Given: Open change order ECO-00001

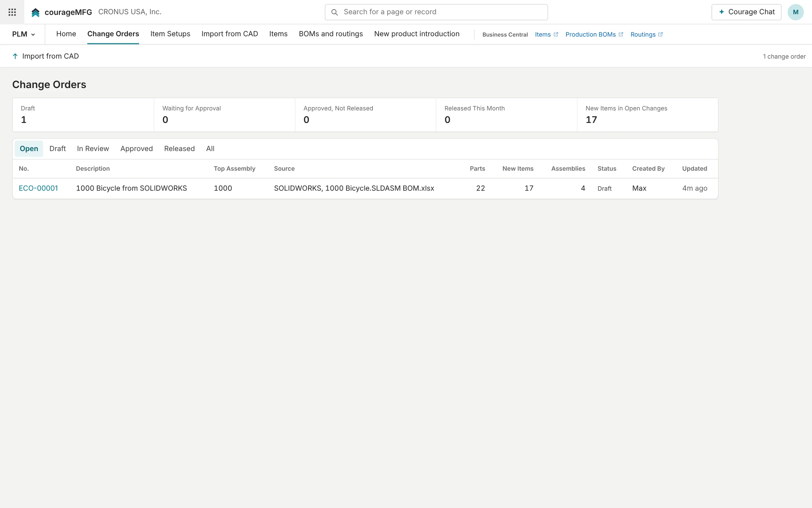Looking at the screenshot, I should pos(38,188).
